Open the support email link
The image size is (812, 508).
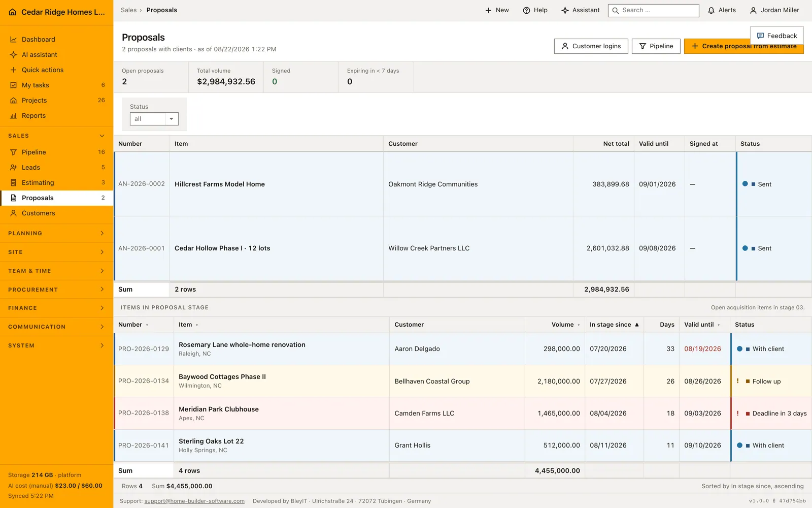click(x=194, y=501)
